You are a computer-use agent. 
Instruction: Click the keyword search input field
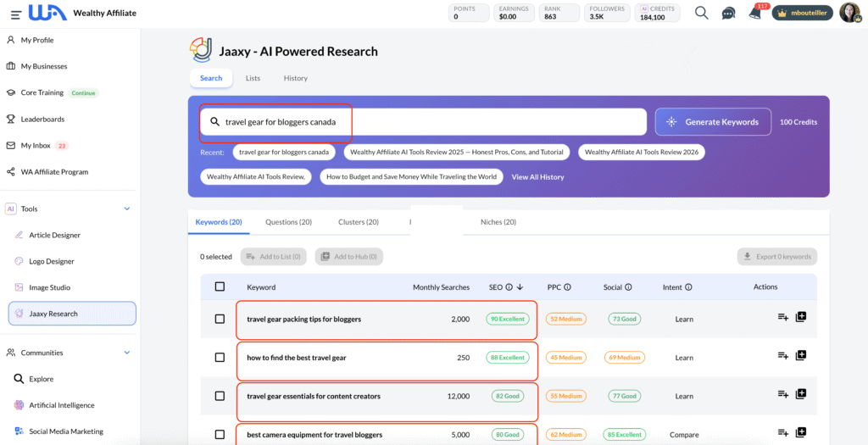423,122
